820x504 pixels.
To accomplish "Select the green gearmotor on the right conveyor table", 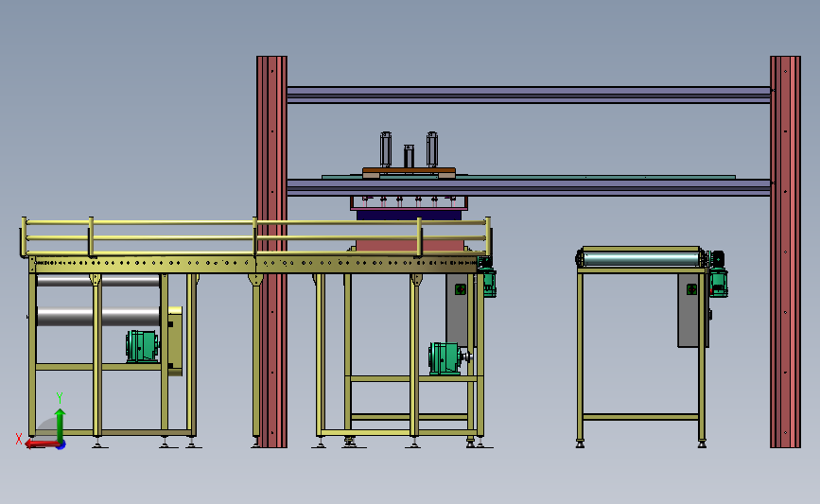I will pyautogui.click(x=718, y=274).
